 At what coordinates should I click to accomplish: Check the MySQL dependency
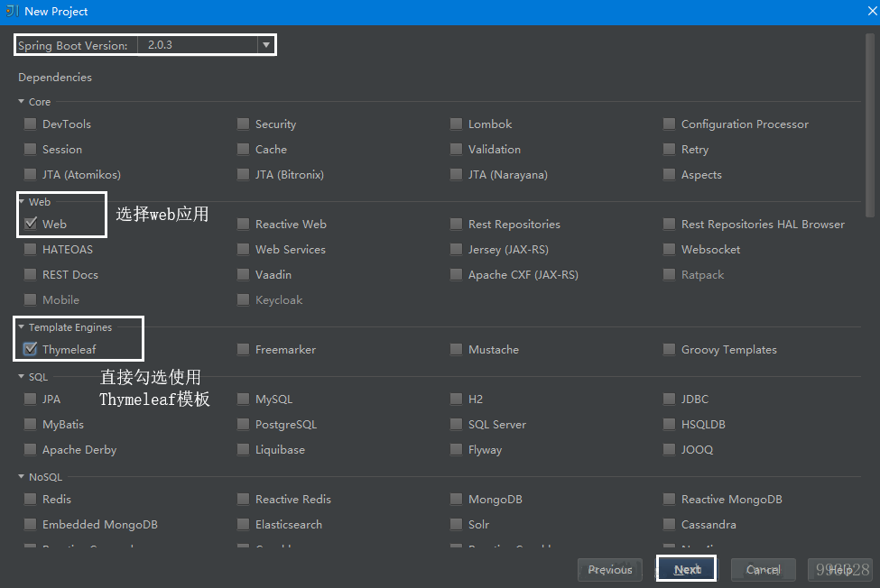tap(243, 399)
